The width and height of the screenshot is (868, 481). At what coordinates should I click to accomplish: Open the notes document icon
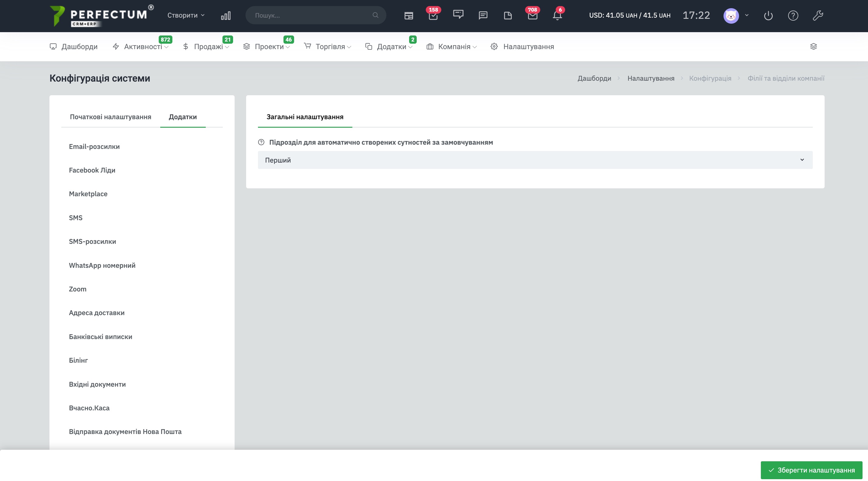click(x=508, y=15)
